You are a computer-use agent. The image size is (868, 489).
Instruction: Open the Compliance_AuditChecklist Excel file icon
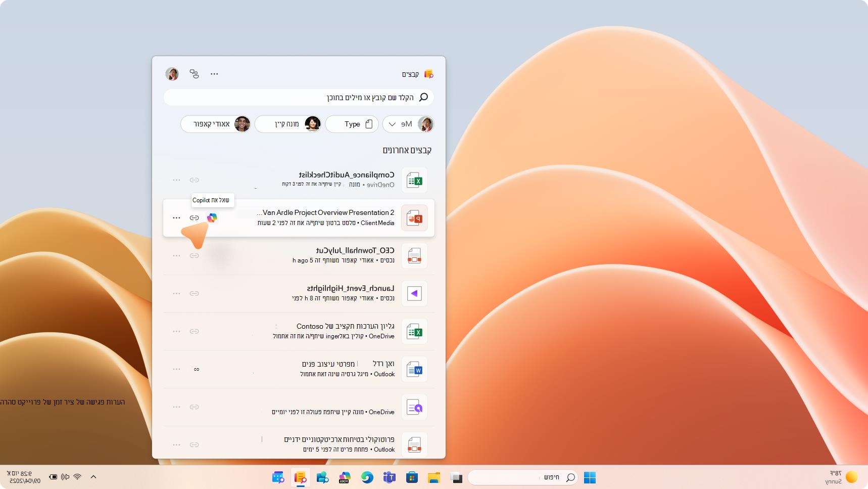click(414, 180)
